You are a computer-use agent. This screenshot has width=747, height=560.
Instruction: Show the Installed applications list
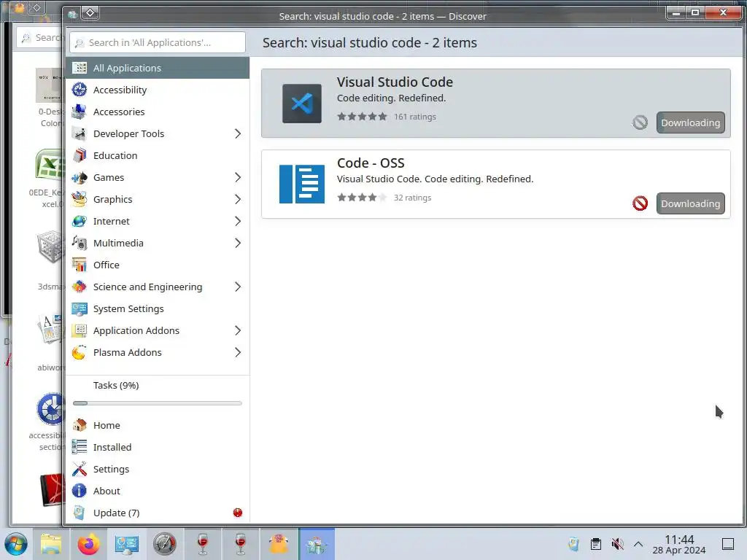pos(158,447)
